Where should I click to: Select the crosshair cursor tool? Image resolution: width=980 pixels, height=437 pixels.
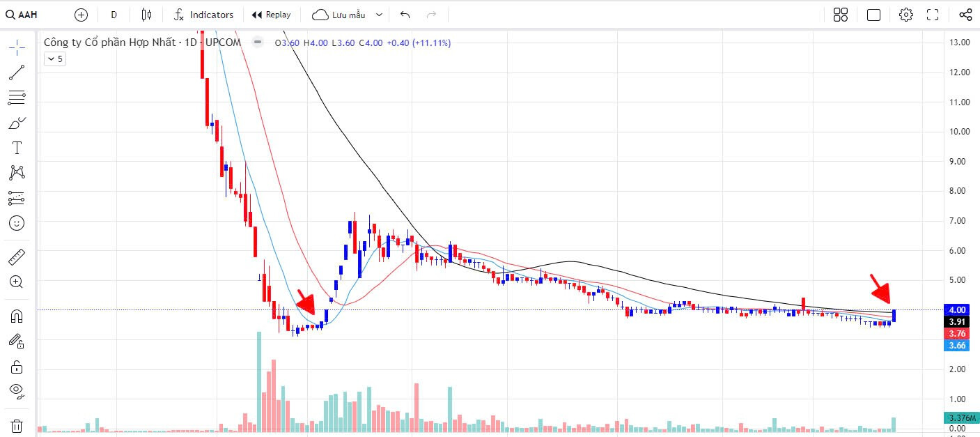17,47
